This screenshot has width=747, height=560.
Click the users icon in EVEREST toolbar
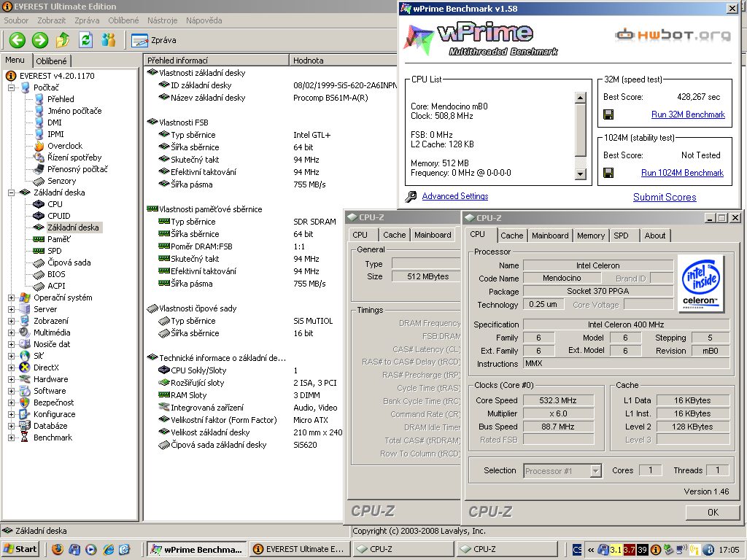[108, 40]
